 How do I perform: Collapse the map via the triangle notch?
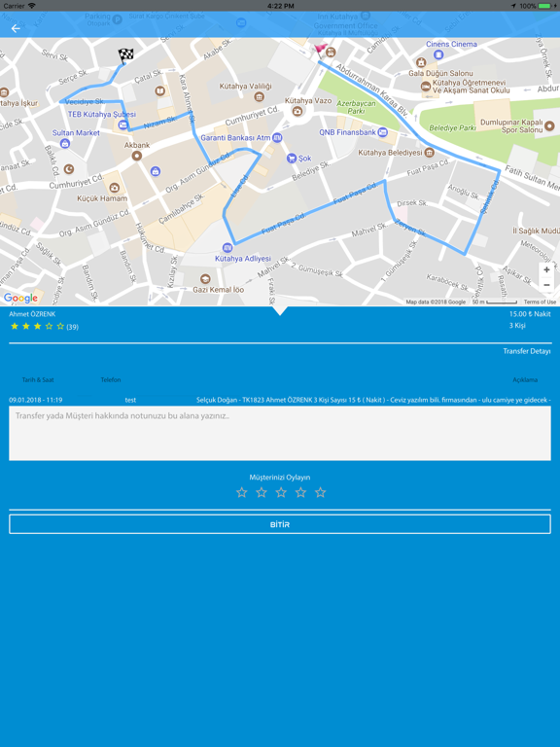tap(280, 310)
